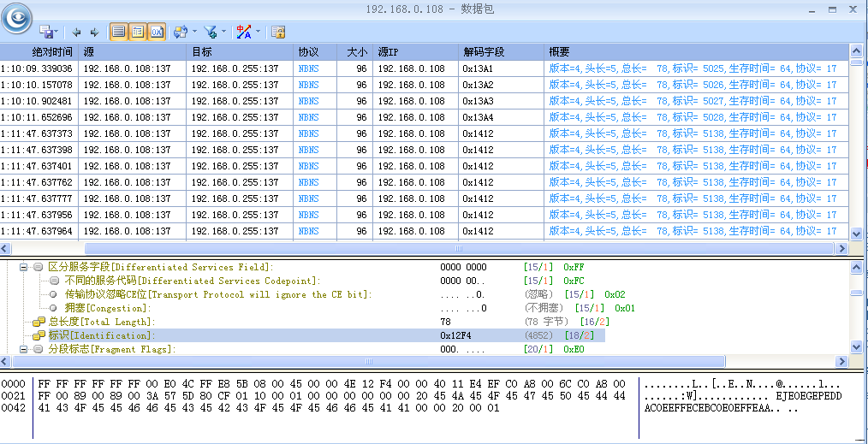The height and width of the screenshot is (444, 868).
Task: Click the circular arrows refresh toolbar icon
Action: [x=180, y=32]
